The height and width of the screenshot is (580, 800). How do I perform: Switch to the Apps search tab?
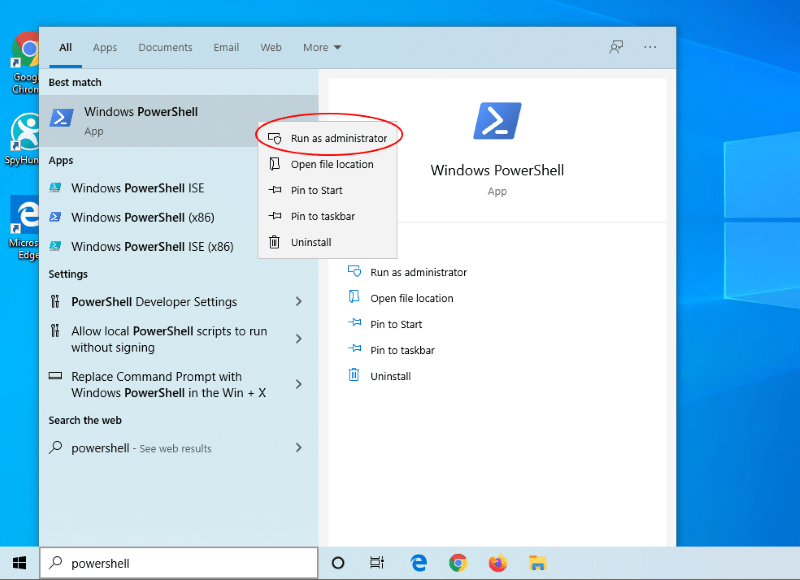click(x=105, y=47)
